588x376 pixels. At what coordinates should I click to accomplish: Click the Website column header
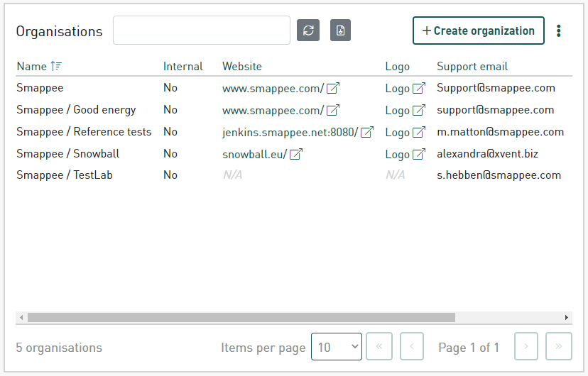[242, 66]
